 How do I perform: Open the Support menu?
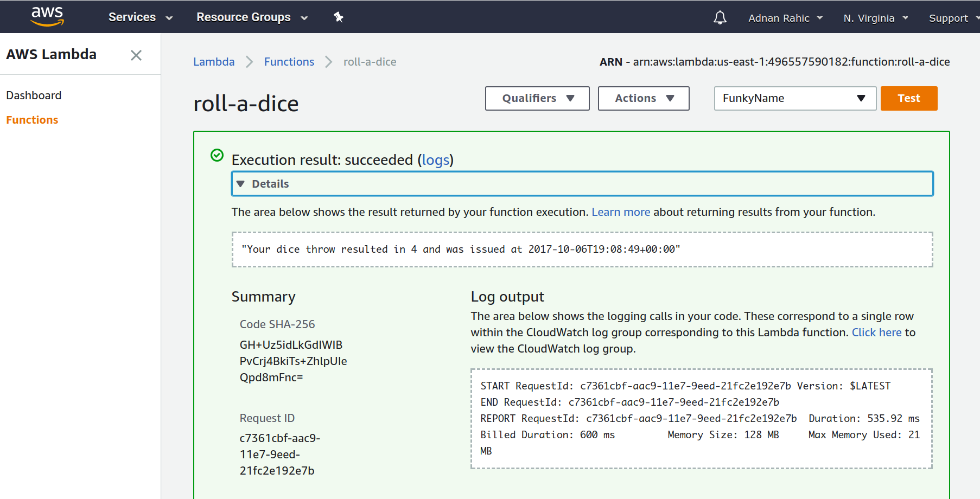tap(953, 18)
